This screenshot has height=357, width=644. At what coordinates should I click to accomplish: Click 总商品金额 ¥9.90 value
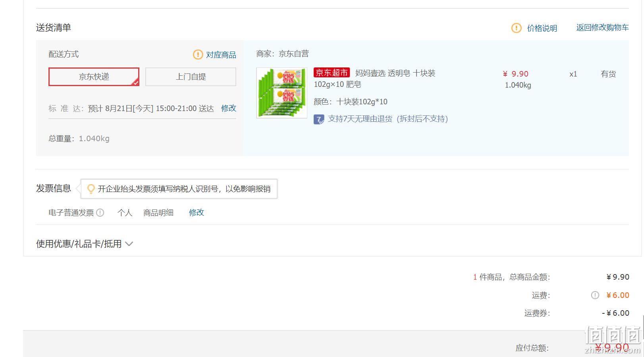(x=618, y=277)
